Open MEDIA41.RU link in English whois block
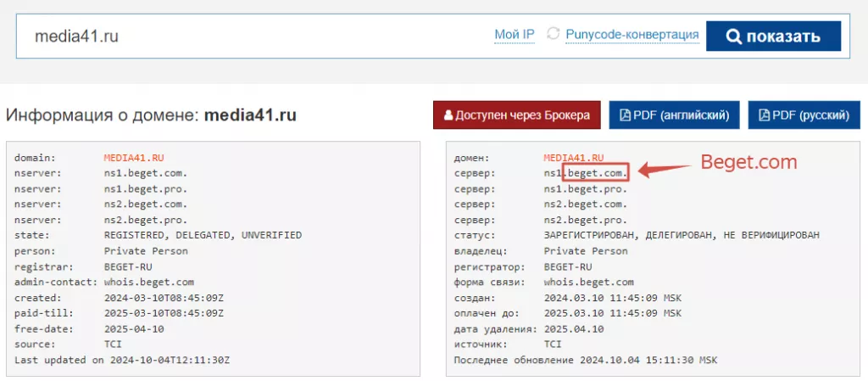This screenshot has width=868, height=381. pos(134,157)
